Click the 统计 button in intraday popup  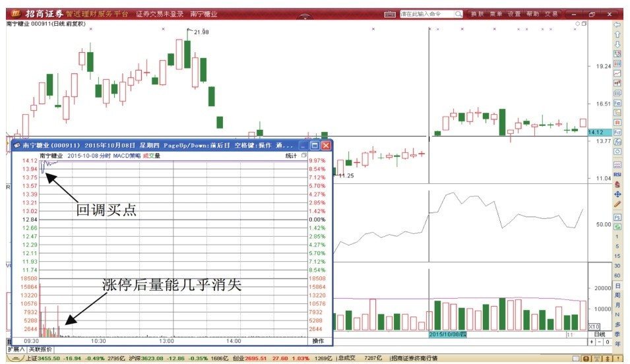tap(291, 156)
